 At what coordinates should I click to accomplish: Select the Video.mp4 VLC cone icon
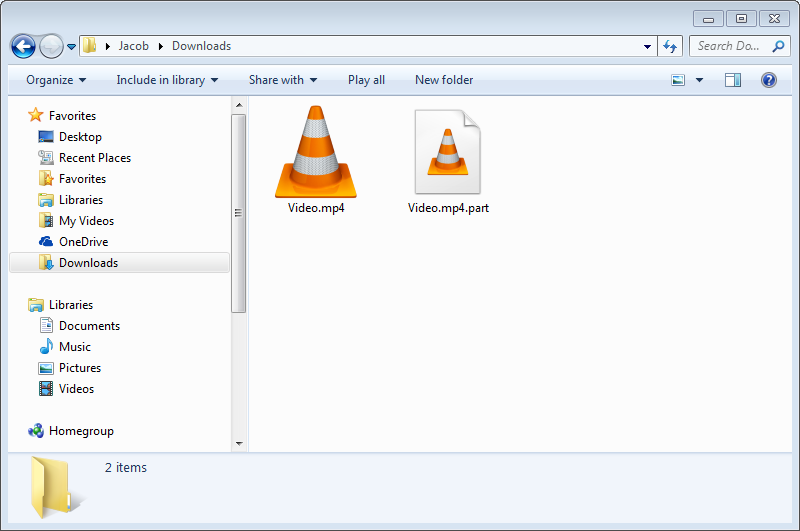(315, 151)
